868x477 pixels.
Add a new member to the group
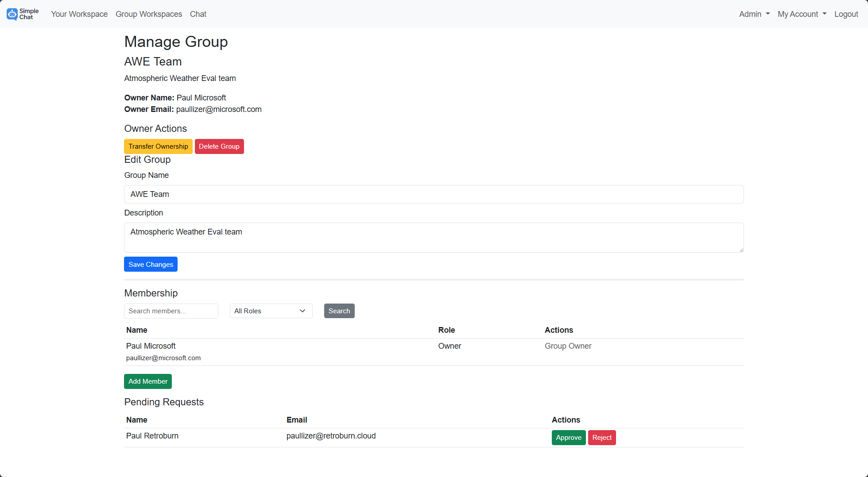click(148, 381)
